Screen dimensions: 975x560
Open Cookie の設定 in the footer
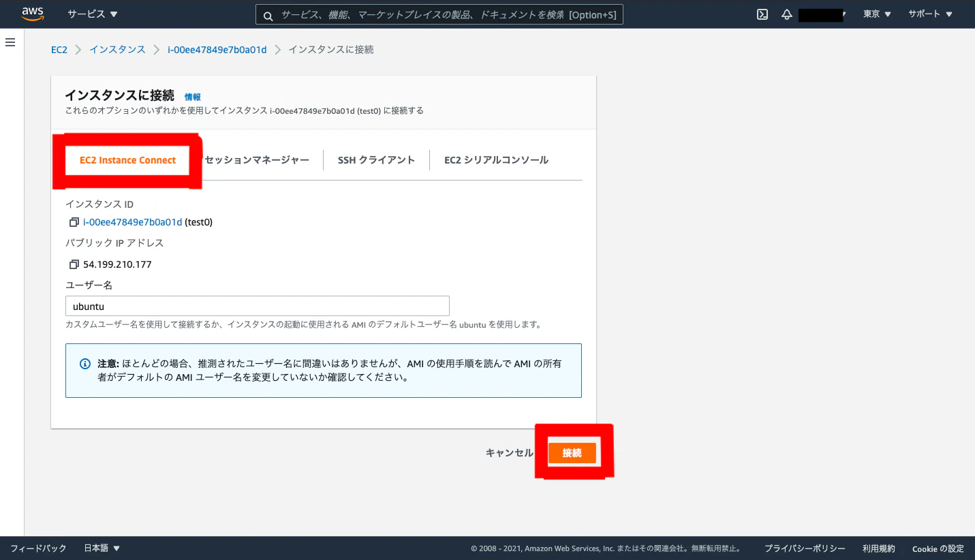click(x=938, y=548)
